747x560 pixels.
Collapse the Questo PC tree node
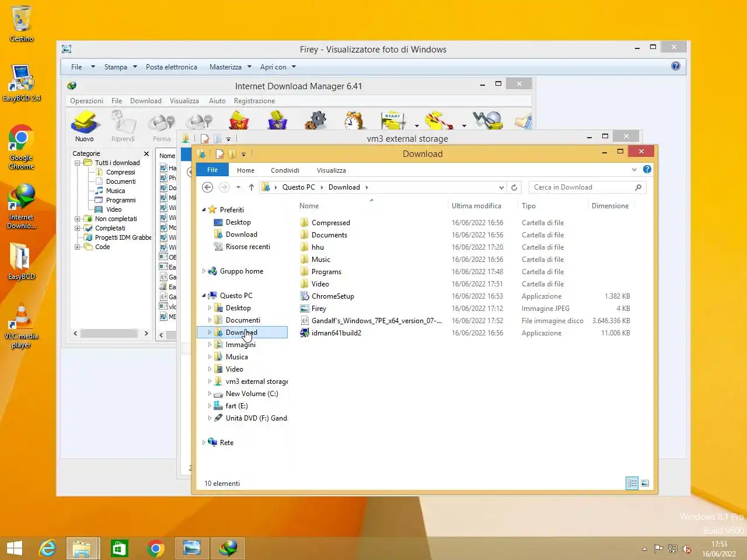point(204,296)
